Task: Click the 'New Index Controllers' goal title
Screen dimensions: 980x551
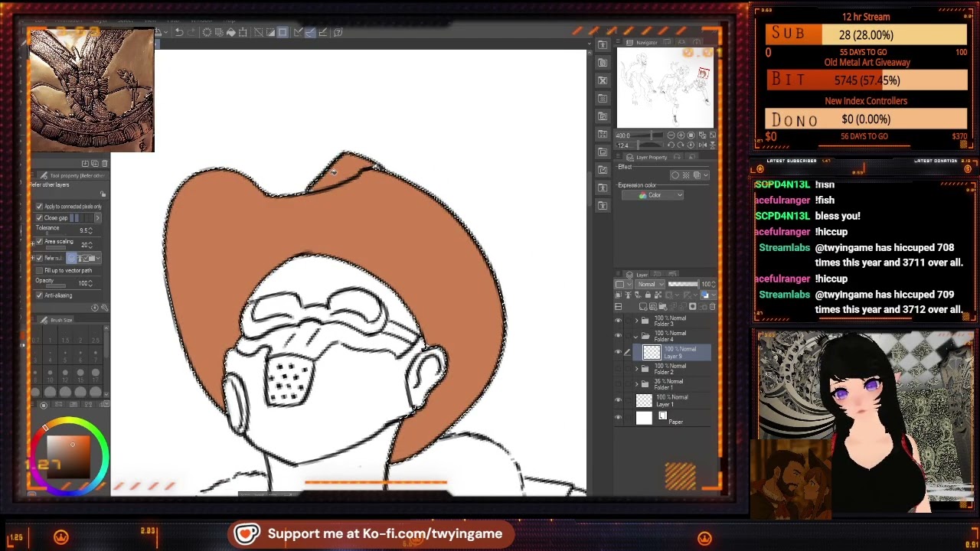Action: tap(866, 101)
